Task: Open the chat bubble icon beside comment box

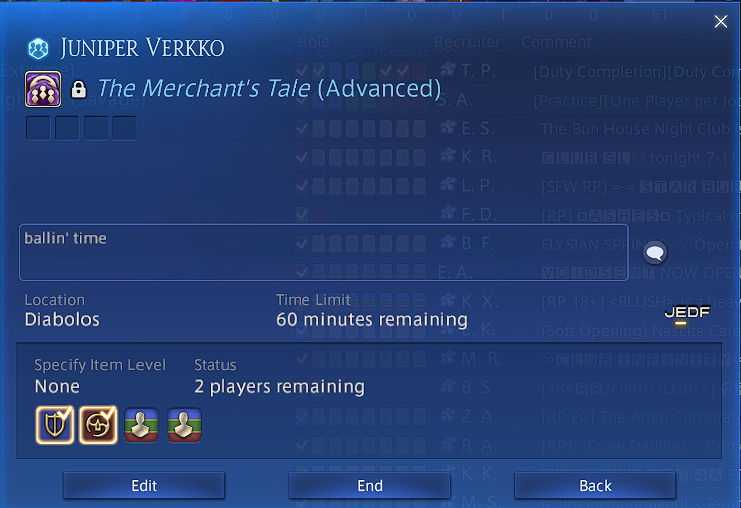Action: [x=655, y=252]
